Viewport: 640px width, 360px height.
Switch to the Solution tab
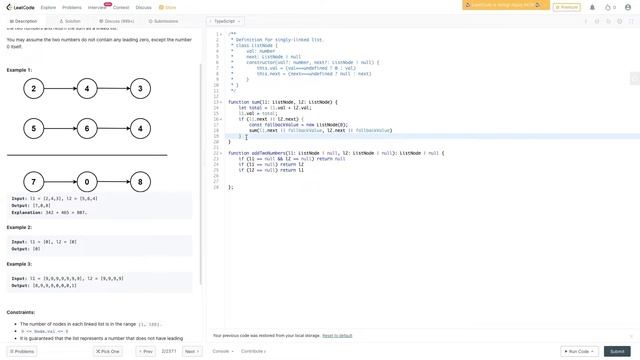(x=70, y=21)
